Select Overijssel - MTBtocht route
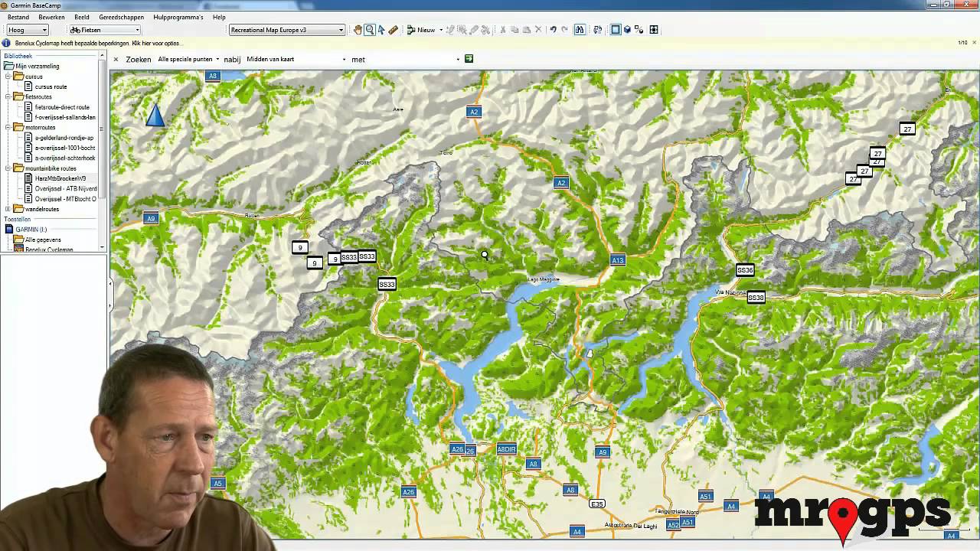Image resolution: width=980 pixels, height=551 pixels. pyautogui.click(x=66, y=199)
